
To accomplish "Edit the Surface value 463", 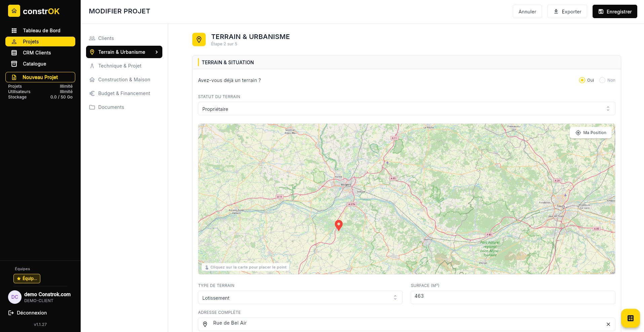I will click(x=513, y=296).
